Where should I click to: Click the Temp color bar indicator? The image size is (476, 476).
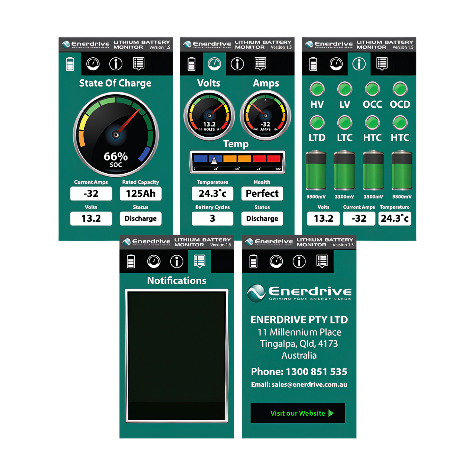[x=237, y=162]
